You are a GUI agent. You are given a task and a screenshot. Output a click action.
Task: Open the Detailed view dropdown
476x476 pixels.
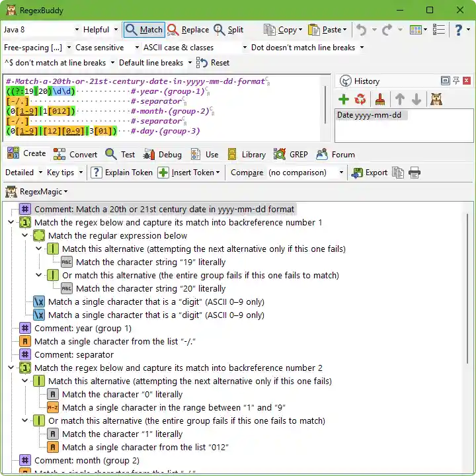pos(24,173)
